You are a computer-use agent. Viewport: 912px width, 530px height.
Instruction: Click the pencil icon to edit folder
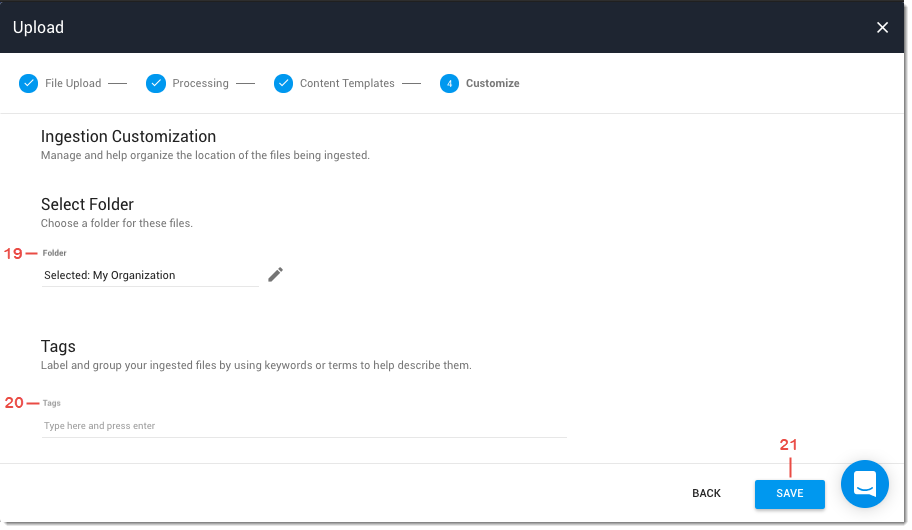(275, 275)
